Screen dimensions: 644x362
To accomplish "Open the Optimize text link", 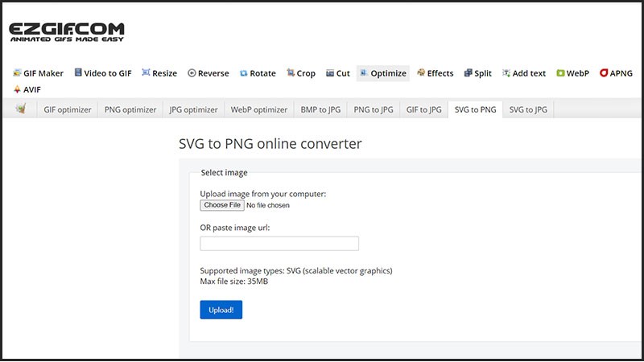I will coord(389,73).
